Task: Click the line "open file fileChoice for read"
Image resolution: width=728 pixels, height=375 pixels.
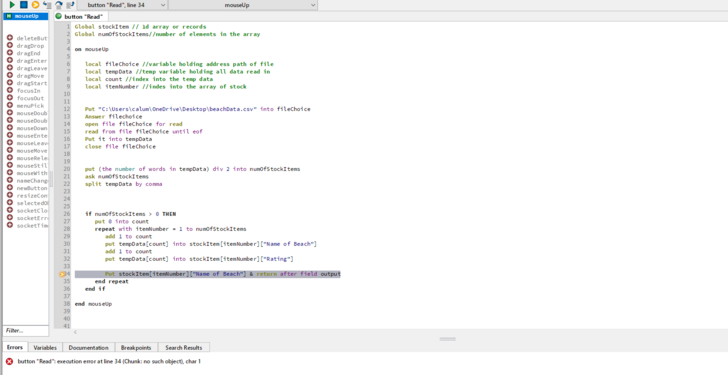Action: 134,124
